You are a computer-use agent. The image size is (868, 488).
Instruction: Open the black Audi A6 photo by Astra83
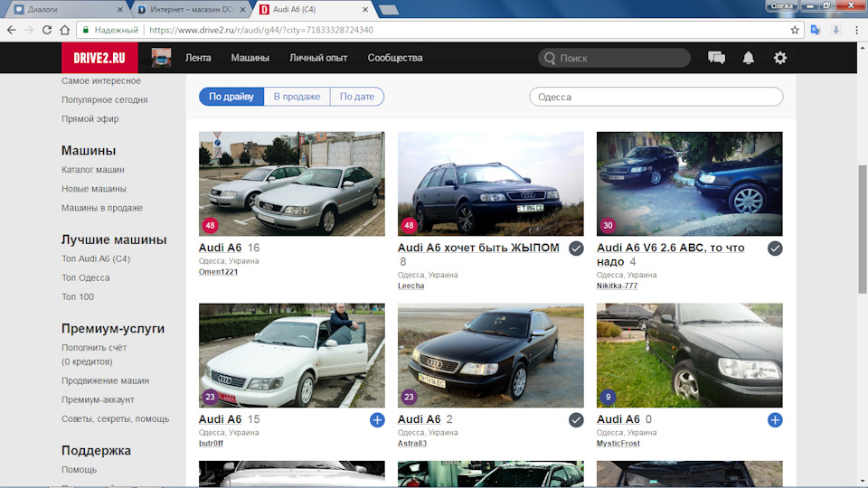tap(490, 355)
